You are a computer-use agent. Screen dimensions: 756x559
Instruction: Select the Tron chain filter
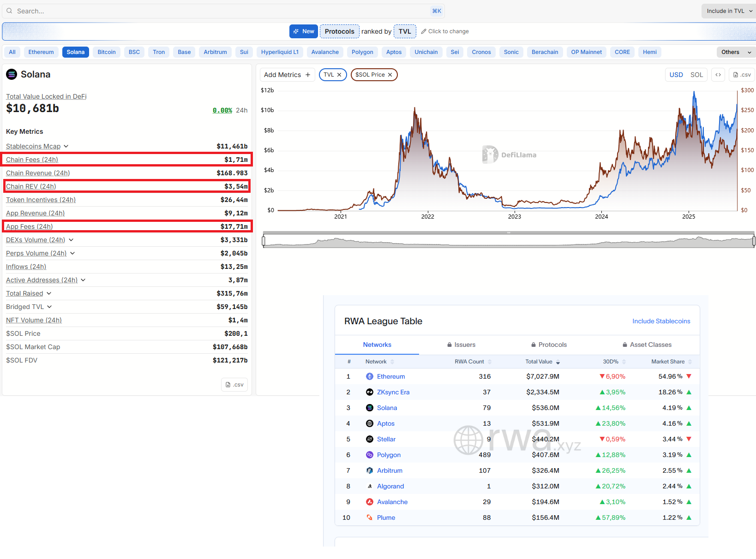click(159, 52)
